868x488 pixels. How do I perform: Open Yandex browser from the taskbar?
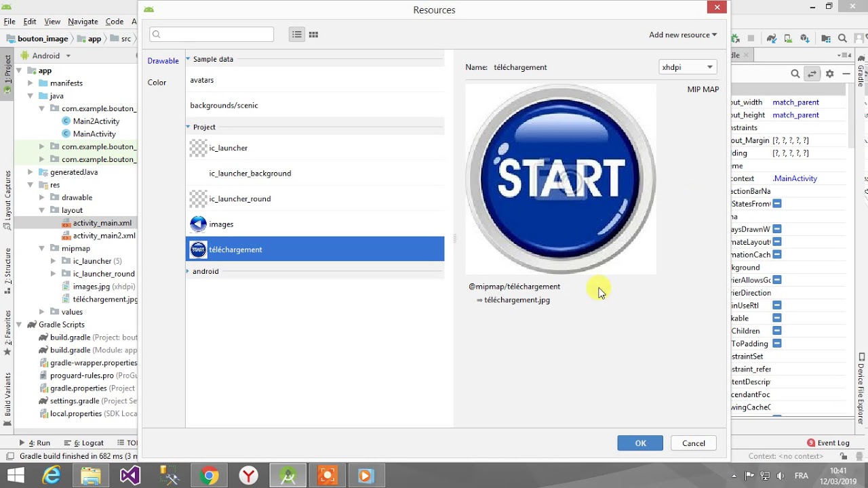248,476
